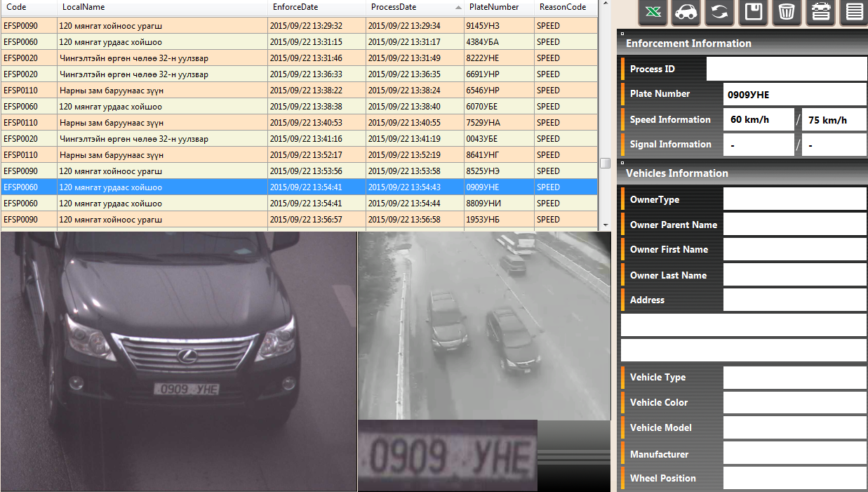The height and width of the screenshot is (492, 868).
Task: Select the row with plate 8525УНЭ
Action: [299, 171]
